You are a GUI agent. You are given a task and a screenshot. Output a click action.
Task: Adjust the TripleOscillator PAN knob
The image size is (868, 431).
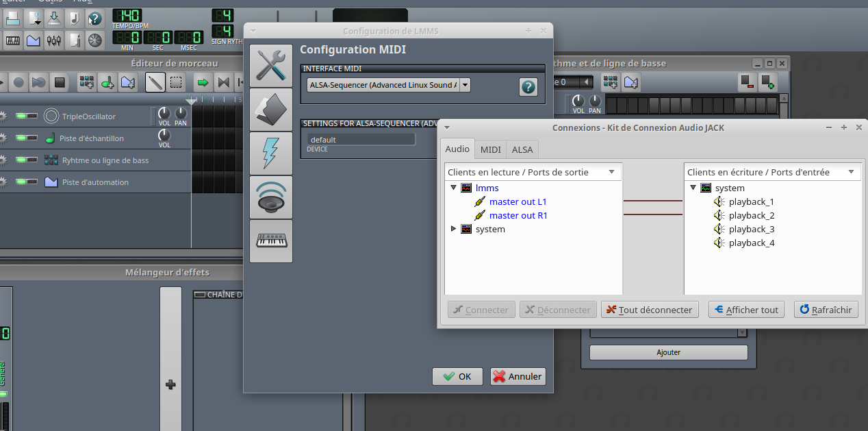181,113
